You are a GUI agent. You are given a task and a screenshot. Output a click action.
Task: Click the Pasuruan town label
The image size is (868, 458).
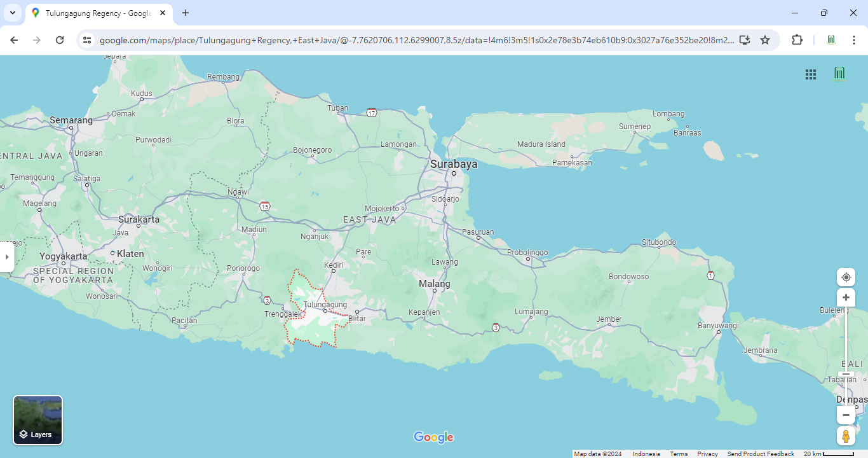(478, 232)
